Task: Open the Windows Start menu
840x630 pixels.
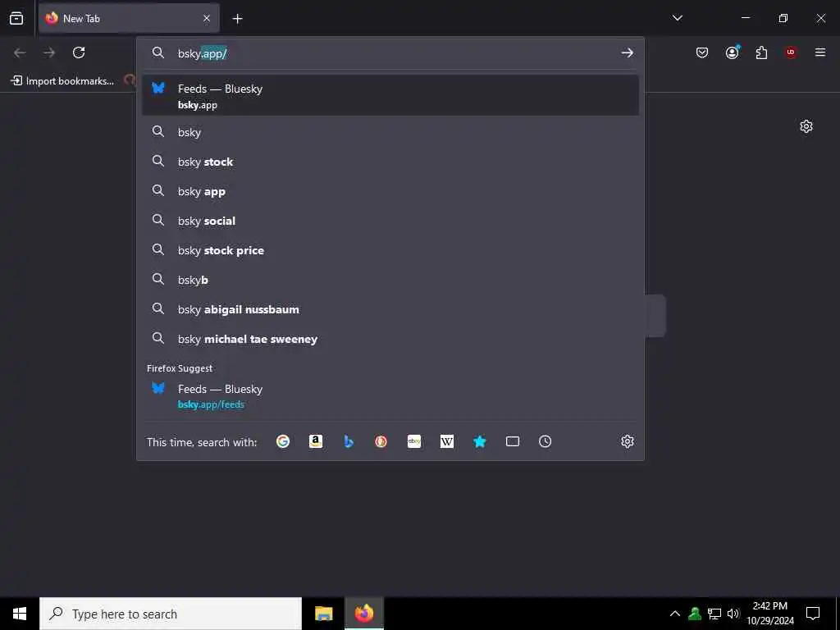Action: tap(20, 614)
